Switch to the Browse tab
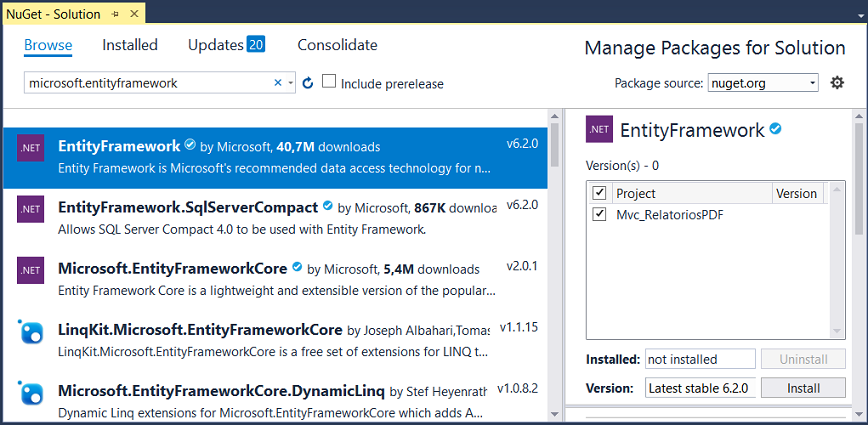868x425 pixels. click(x=48, y=45)
